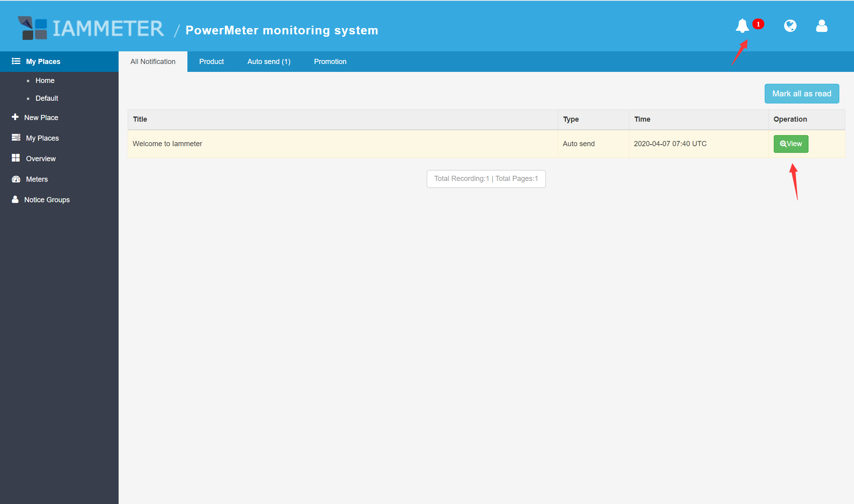Open the user account profile icon
Screen dimensions: 854x504
tap(822, 26)
